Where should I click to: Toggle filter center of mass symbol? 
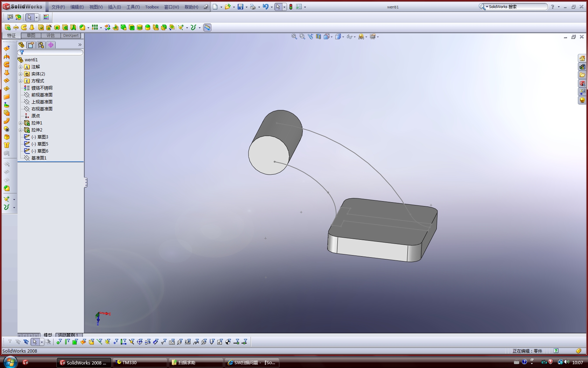pyautogui.click(x=228, y=342)
